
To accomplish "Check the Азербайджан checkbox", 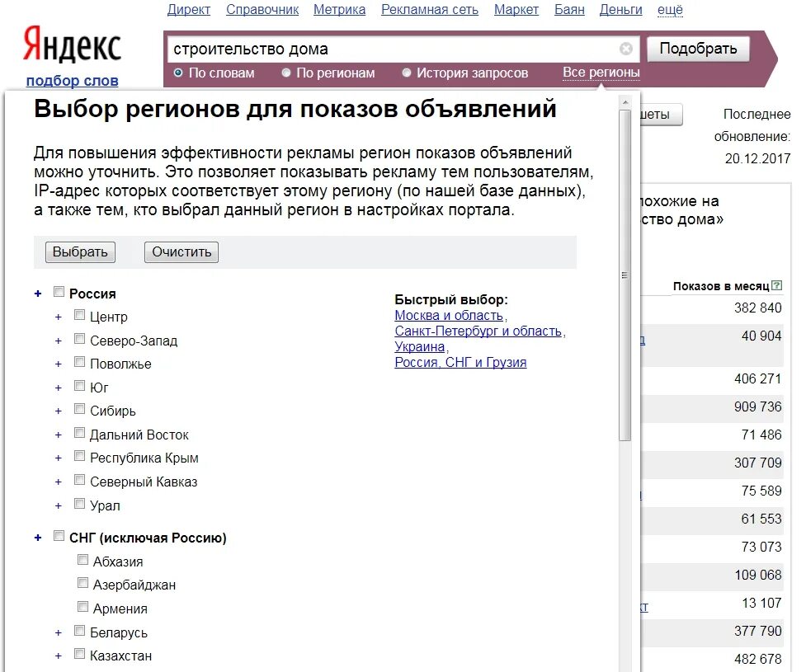I will (82, 583).
